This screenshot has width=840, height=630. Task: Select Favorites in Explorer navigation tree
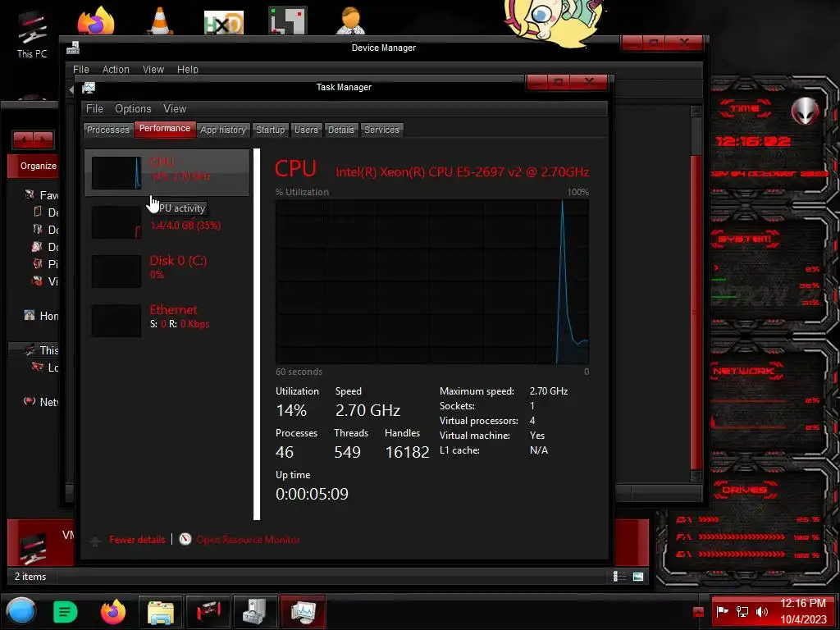click(41, 195)
